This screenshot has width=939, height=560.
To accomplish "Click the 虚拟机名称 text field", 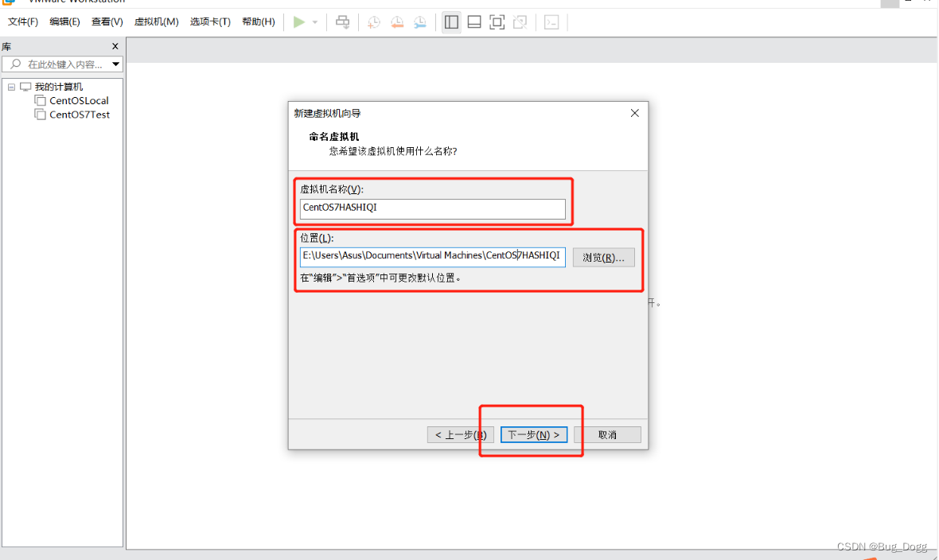I will 432,208.
